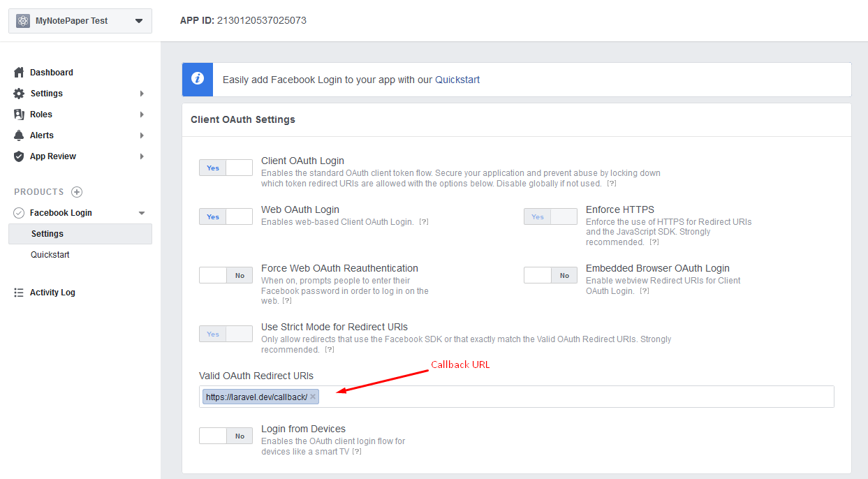The width and height of the screenshot is (868, 479).
Task: Click the Settings gear icon in sidebar
Action: pyautogui.click(x=19, y=94)
